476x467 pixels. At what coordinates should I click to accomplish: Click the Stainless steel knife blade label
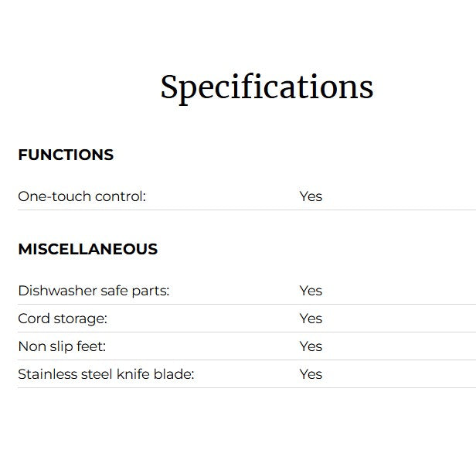click(x=106, y=374)
